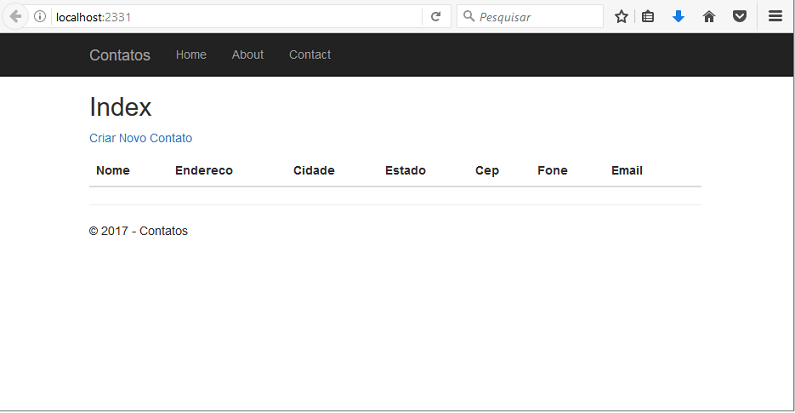Click the Email column header
795x413 pixels.
pyautogui.click(x=627, y=170)
